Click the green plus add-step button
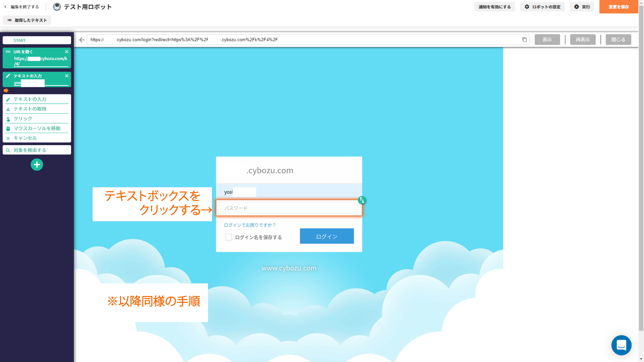This screenshot has height=362, width=644. coord(37,165)
